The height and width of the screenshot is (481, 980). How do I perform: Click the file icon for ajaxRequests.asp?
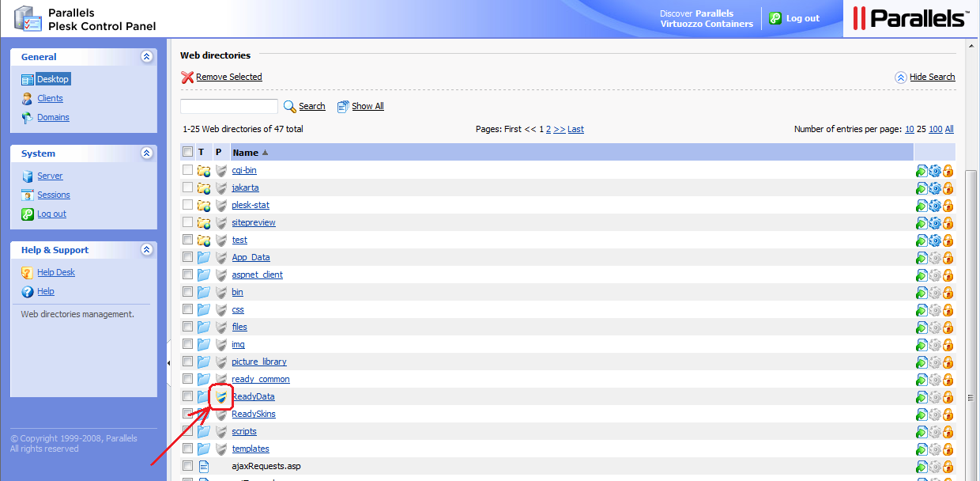pos(204,466)
